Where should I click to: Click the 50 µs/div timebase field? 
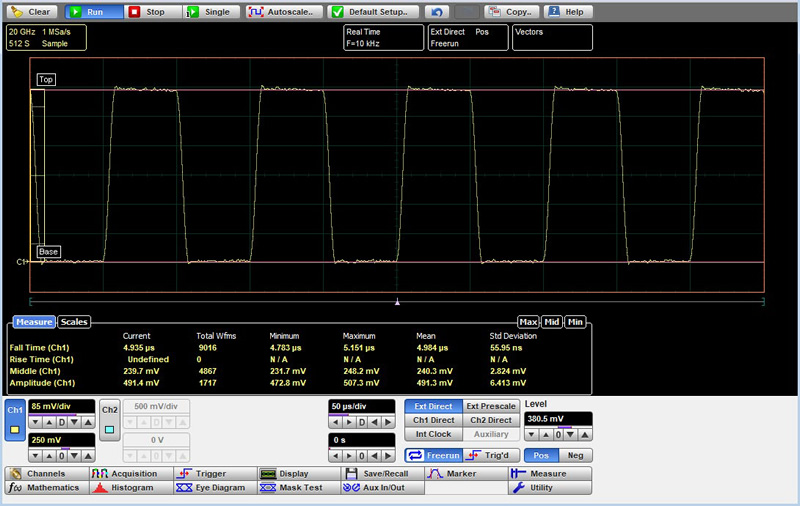361,407
